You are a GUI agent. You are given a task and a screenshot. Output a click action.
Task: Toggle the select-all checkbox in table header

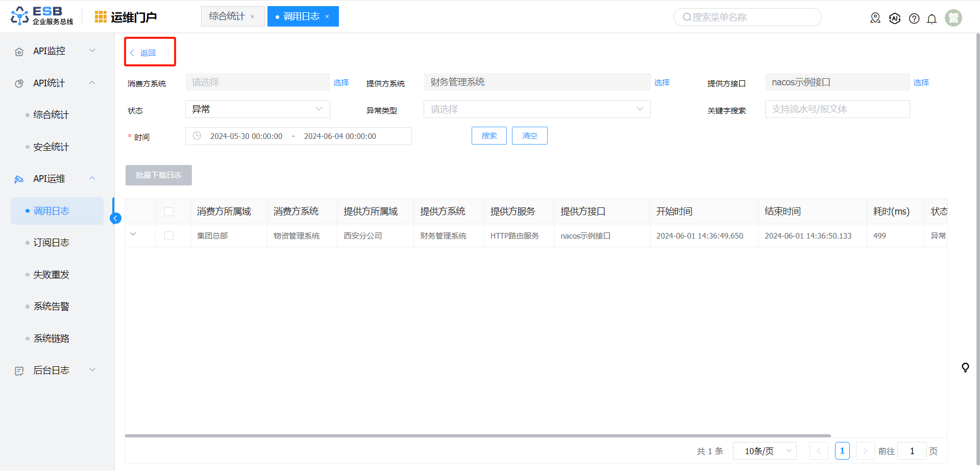point(169,211)
